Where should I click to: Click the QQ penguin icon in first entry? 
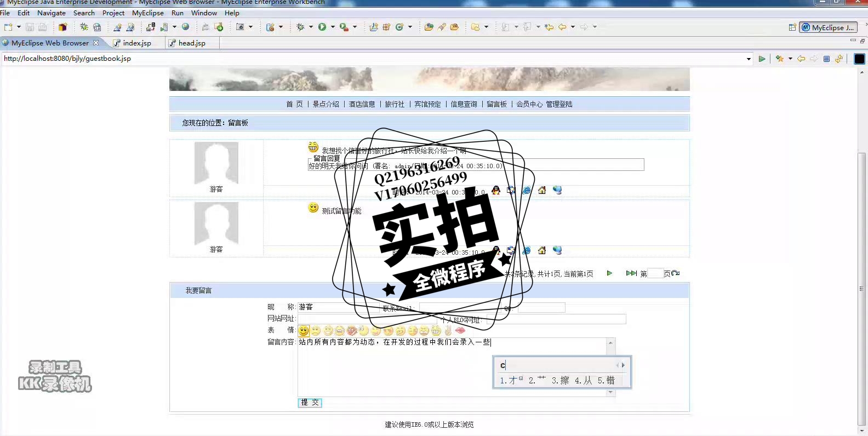click(x=496, y=190)
